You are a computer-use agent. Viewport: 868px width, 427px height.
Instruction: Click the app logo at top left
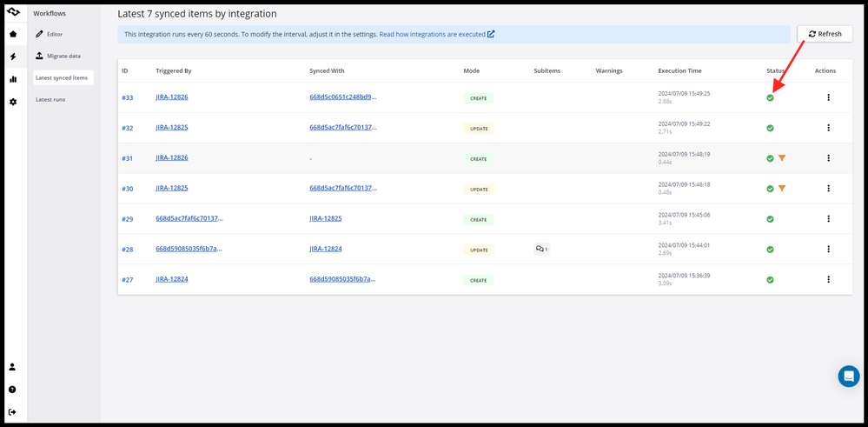tap(13, 11)
